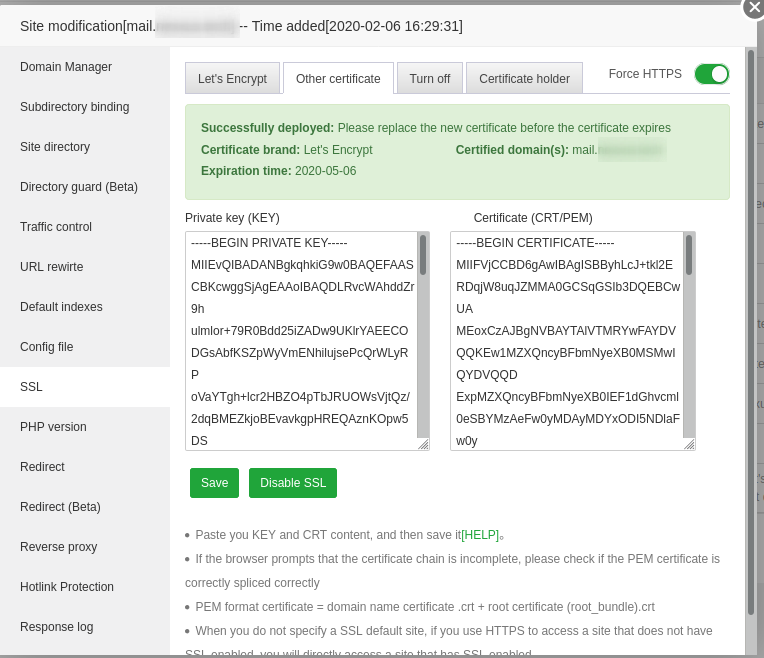Go to the URL rewrite section

[x=52, y=267]
